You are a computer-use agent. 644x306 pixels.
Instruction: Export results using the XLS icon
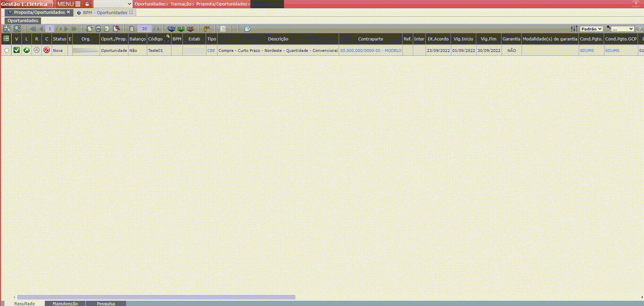point(181,29)
